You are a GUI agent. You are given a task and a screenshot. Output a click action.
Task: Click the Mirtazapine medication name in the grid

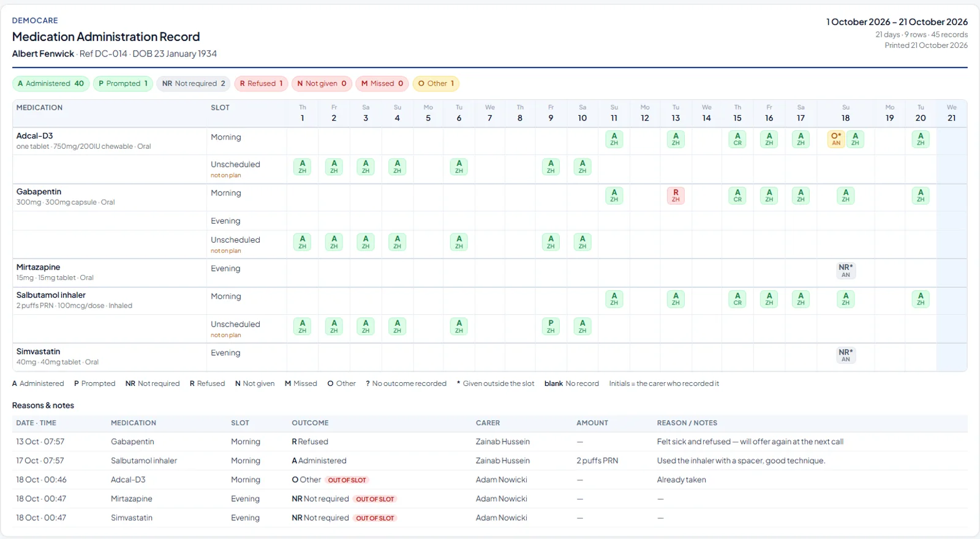coord(38,267)
